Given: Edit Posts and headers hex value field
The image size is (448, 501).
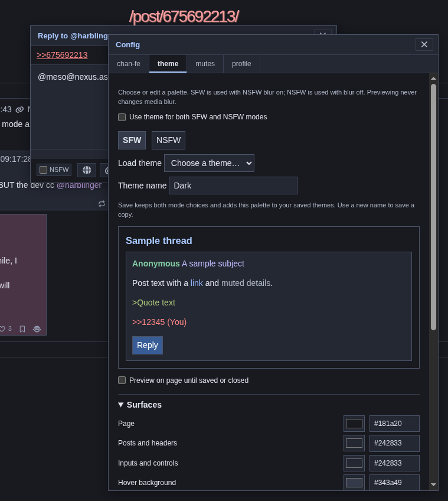Looking at the screenshot, I should tap(394, 443).
